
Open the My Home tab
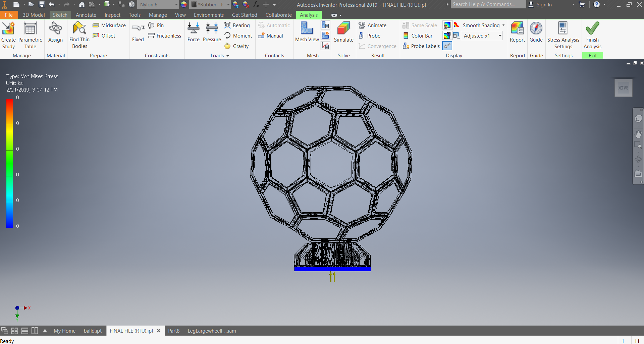(65, 331)
